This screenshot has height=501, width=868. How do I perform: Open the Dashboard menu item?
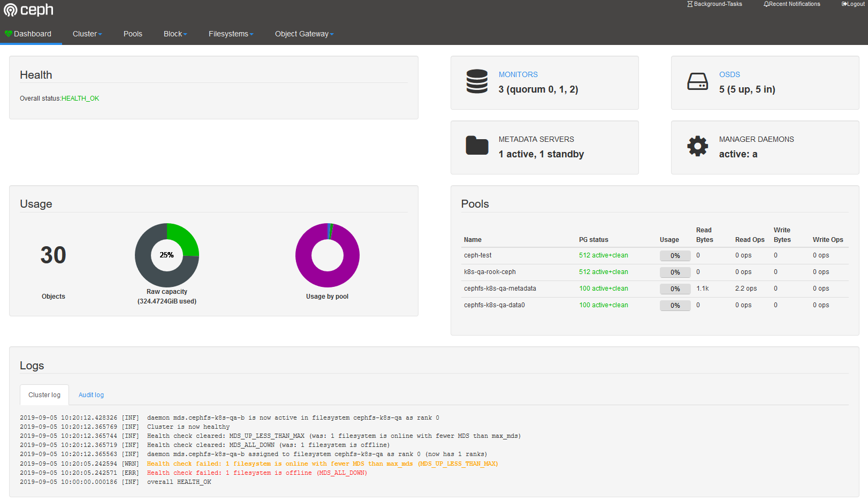click(x=31, y=34)
